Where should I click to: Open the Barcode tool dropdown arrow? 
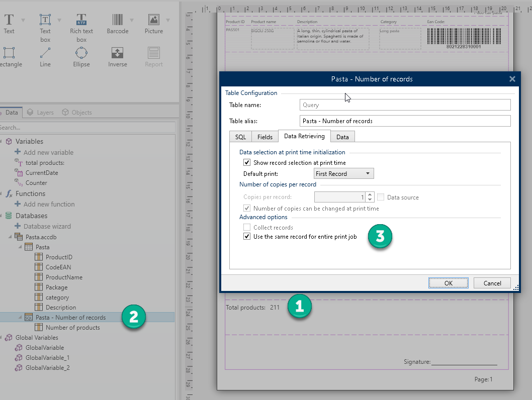click(132, 20)
